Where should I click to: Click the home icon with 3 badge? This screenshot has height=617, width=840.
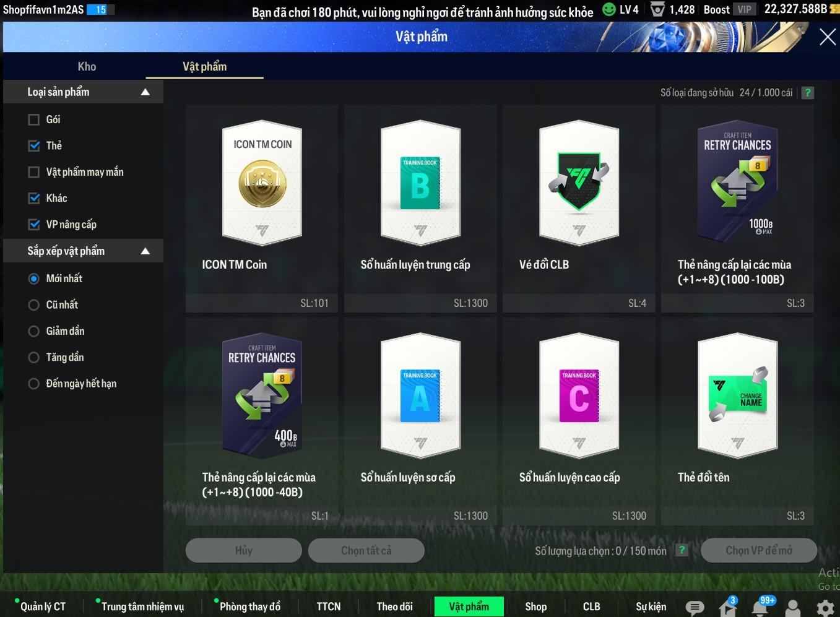coord(727,607)
